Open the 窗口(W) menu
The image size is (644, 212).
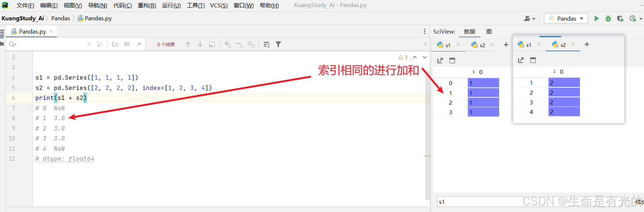pos(244,5)
